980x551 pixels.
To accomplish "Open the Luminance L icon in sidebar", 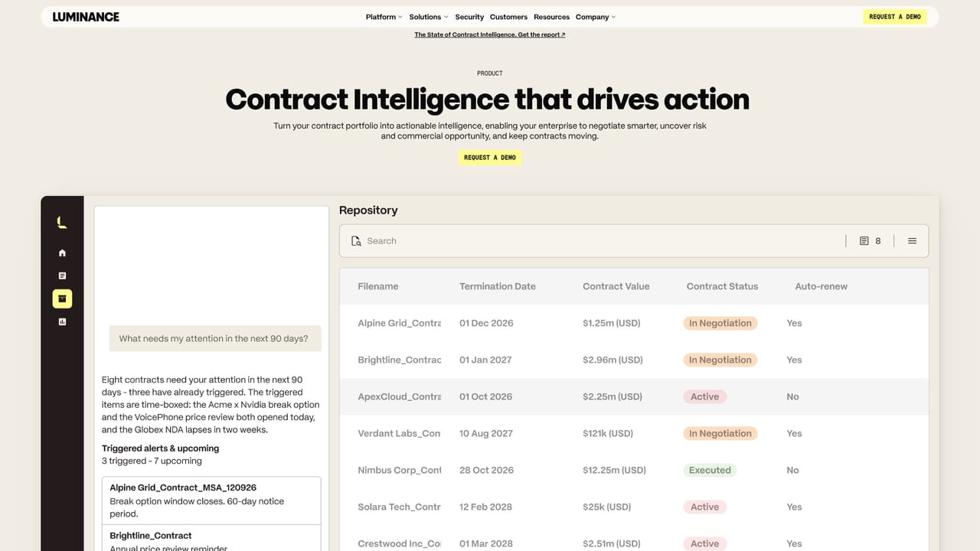I will pos(62,223).
